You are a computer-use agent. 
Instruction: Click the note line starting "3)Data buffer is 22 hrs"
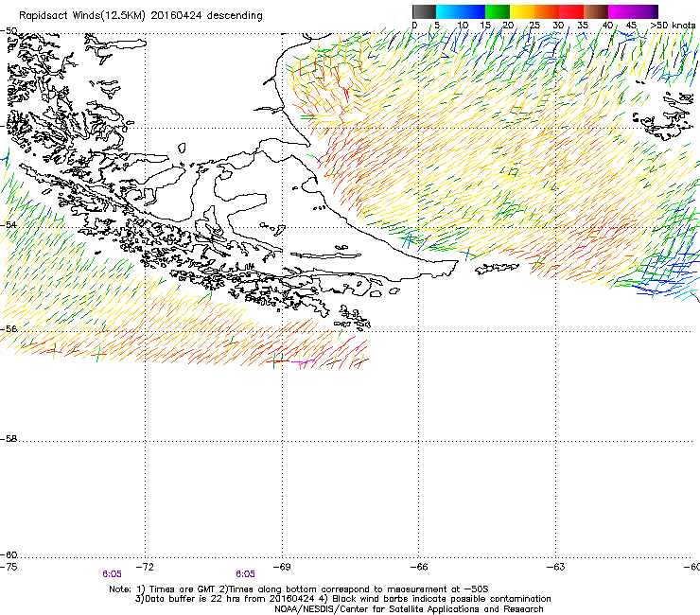tap(342, 599)
